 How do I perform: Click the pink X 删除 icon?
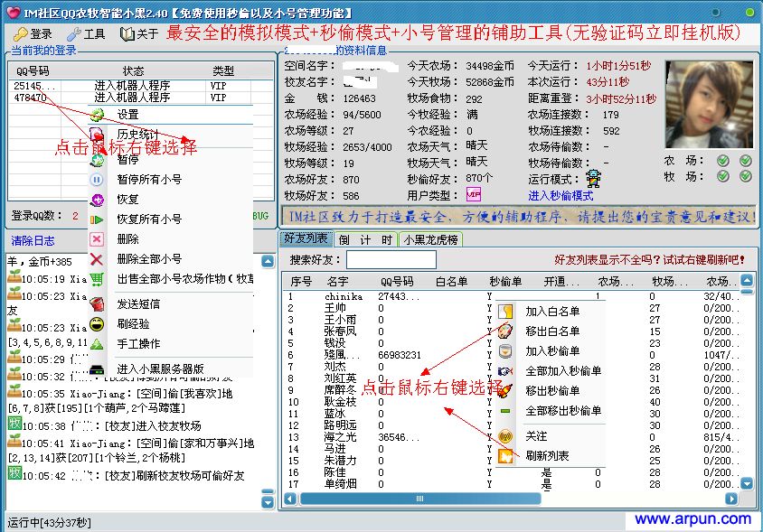[97, 239]
